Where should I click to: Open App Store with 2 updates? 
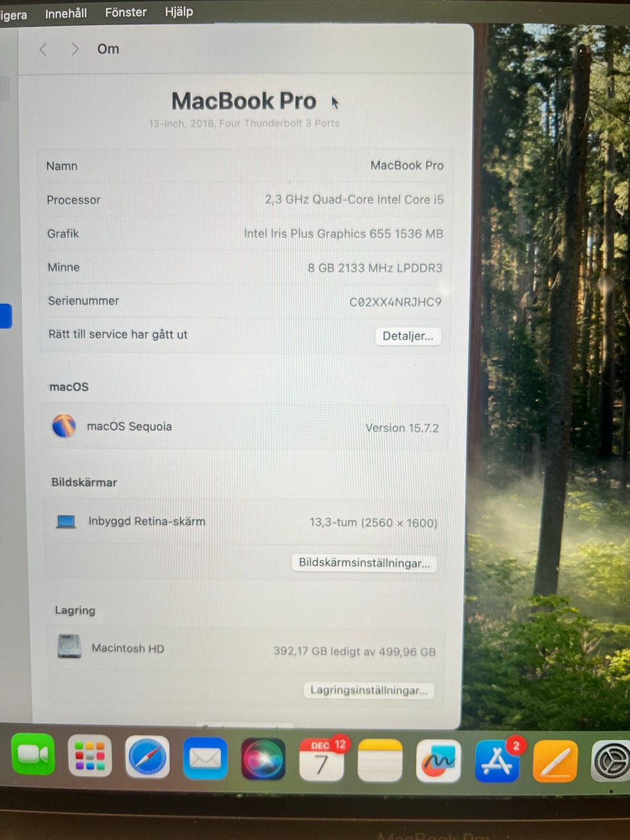pos(497,761)
